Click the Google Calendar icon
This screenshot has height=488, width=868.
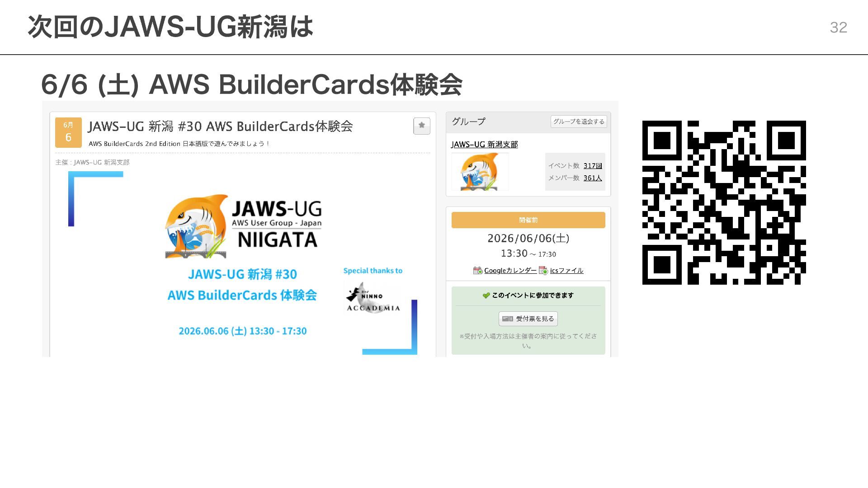(x=478, y=270)
